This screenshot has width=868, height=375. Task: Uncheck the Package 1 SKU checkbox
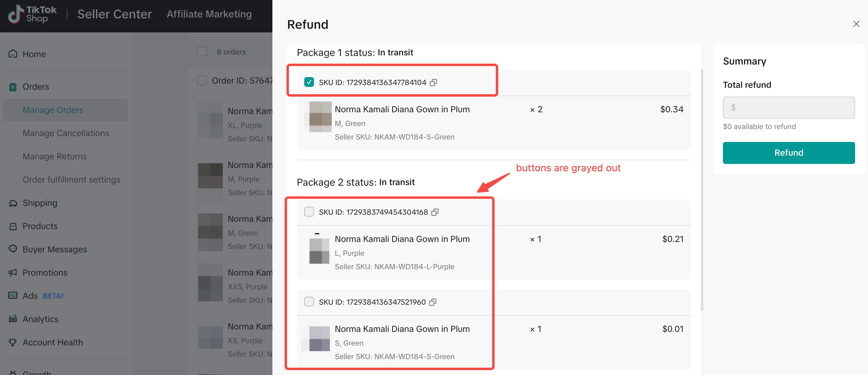point(309,82)
